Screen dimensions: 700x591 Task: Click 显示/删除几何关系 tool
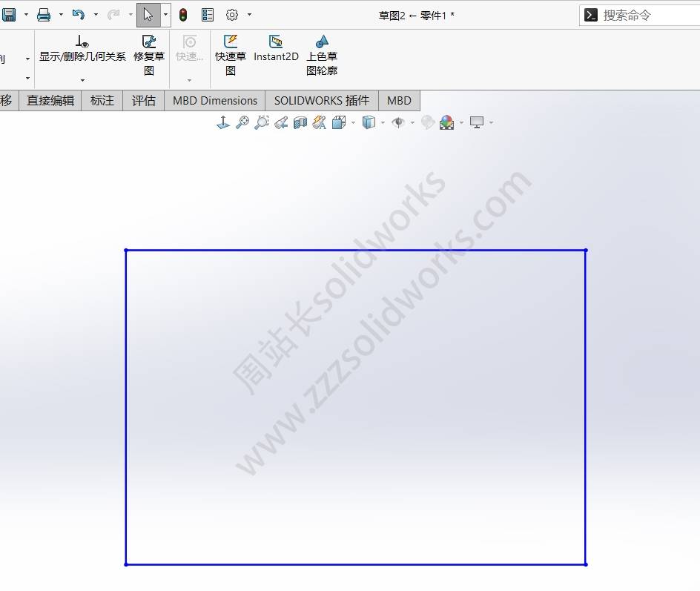click(x=82, y=49)
